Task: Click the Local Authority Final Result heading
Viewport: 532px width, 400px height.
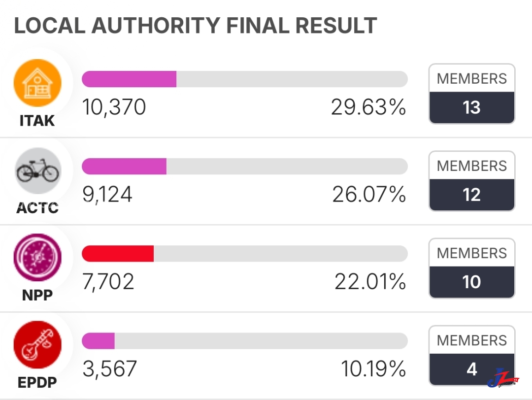Action: tap(196, 26)
